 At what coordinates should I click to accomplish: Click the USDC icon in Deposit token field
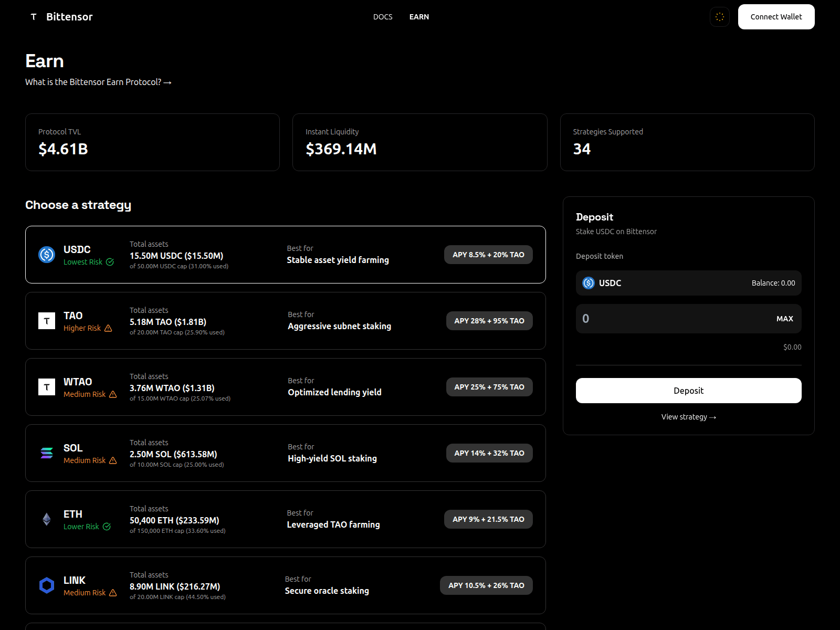tap(589, 283)
